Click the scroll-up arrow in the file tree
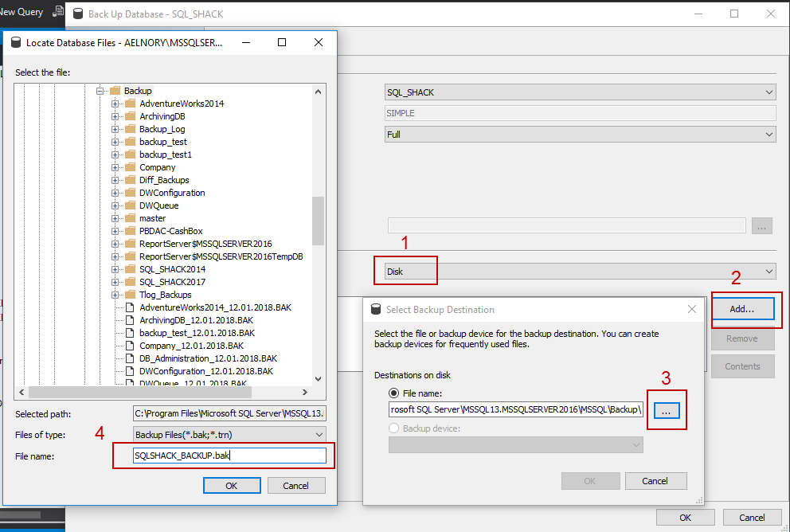790x532 pixels. [318, 91]
